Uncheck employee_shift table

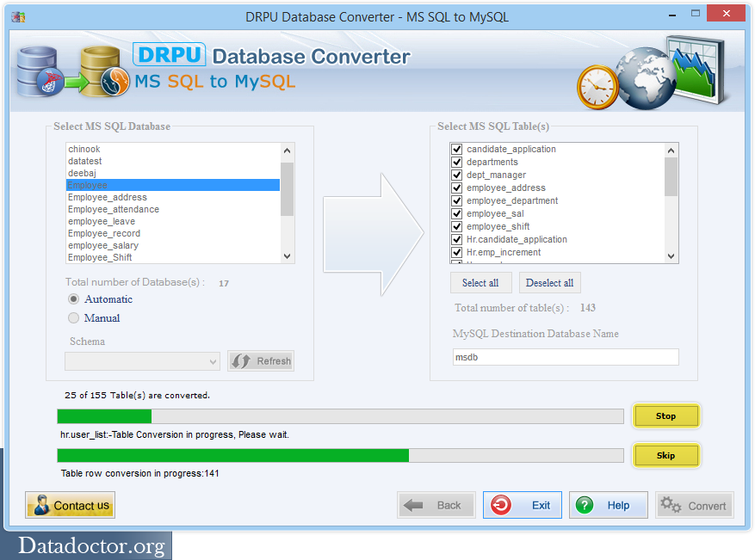457,226
